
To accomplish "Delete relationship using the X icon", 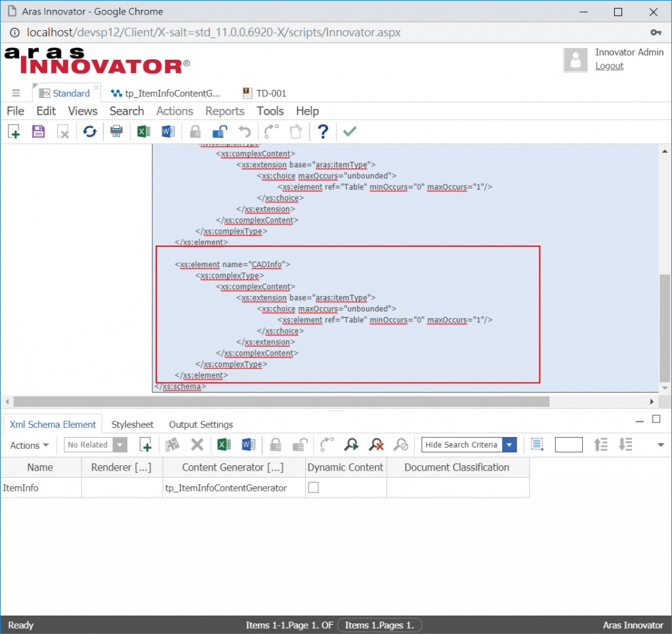I will 197,444.
